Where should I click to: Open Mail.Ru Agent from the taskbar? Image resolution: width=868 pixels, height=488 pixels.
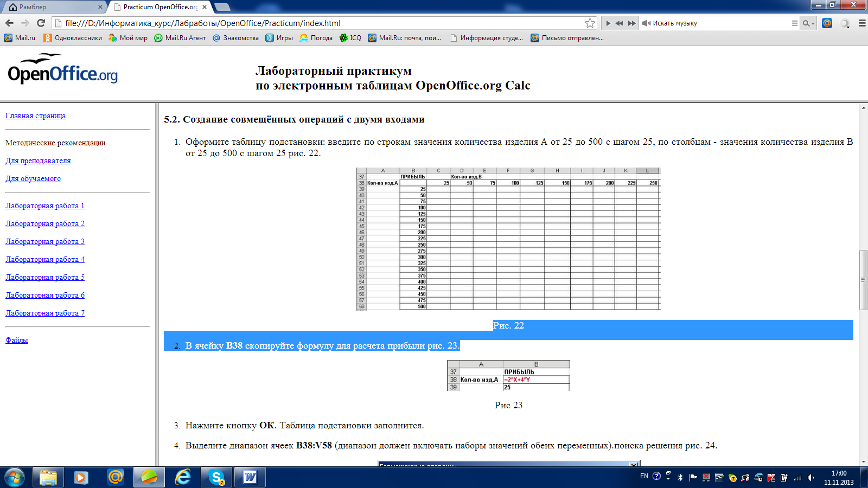pos(115,478)
